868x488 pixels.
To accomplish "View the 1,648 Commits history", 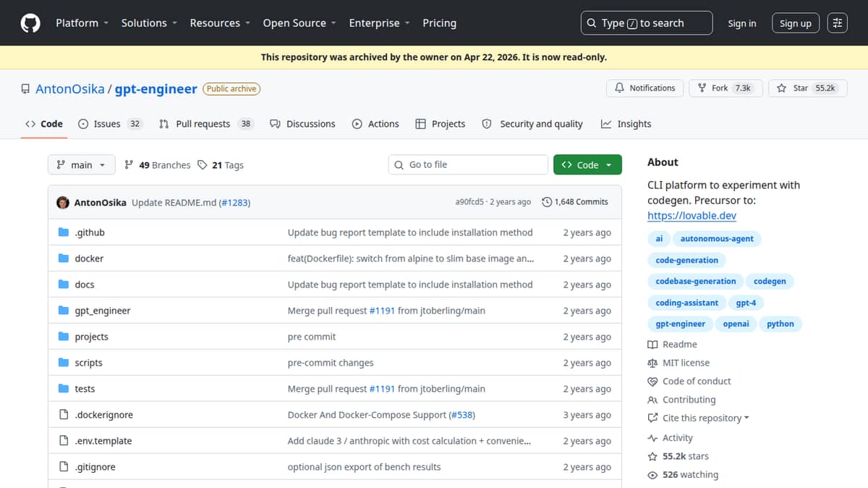I will 575,202.
